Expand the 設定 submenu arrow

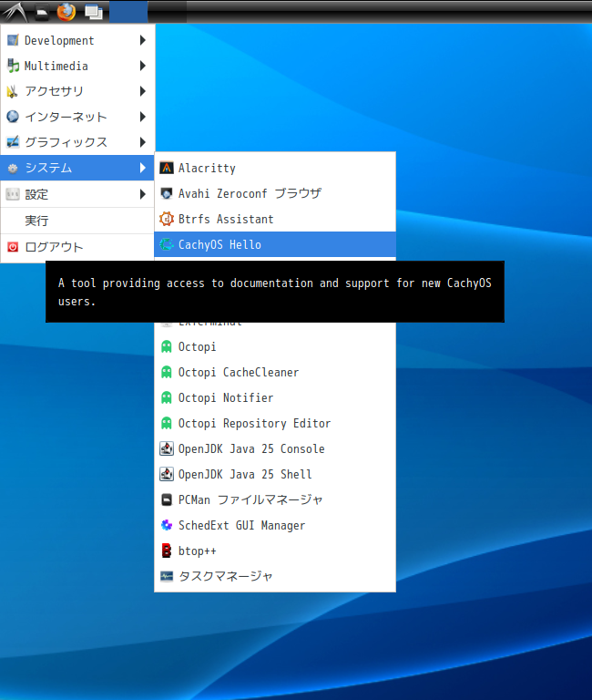pyautogui.click(x=143, y=194)
